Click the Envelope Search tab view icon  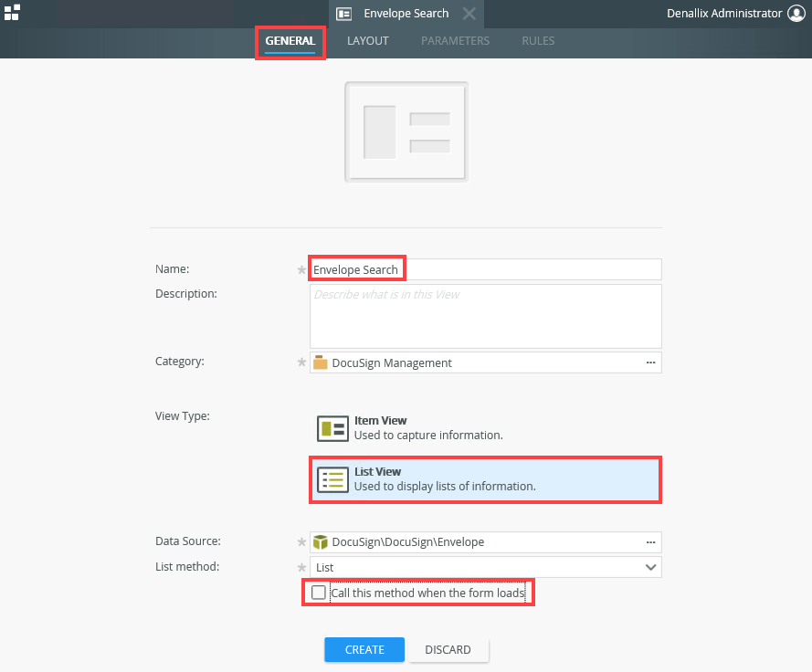[344, 14]
